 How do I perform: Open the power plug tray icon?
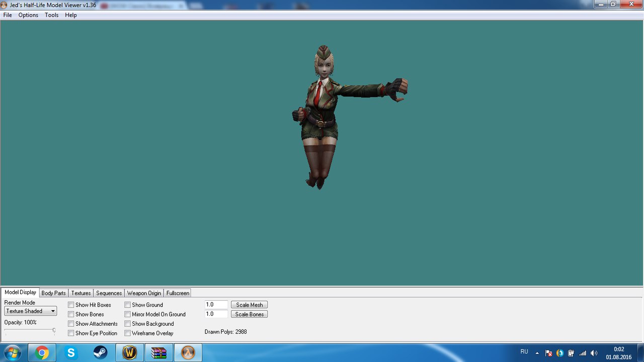coord(571,353)
